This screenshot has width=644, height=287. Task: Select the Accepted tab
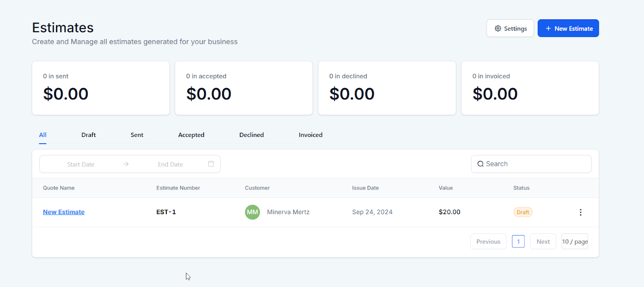(191, 135)
